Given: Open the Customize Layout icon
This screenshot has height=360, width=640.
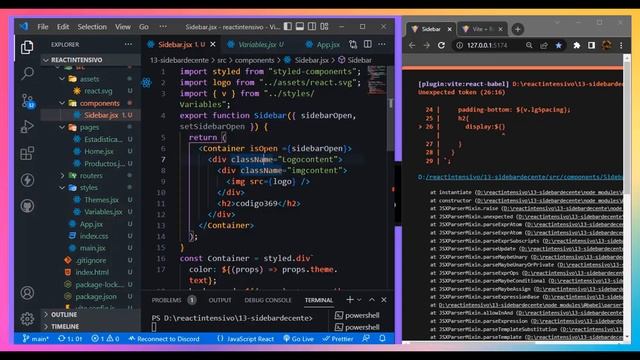Looking at the screenshot, I should pyautogui.click(x=324, y=27).
